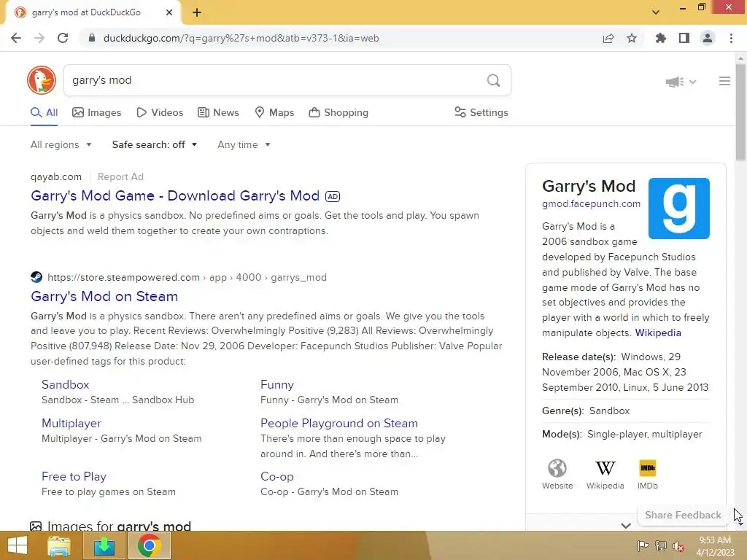The height and width of the screenshot is (560, 747).
Task: Open the Extensions puzzle icon
Action: [660, 38]
